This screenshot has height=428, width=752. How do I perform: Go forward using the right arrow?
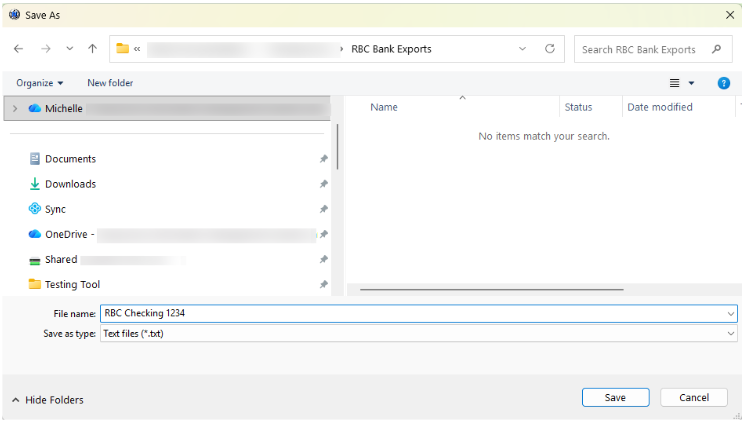(x=46, y=49)
